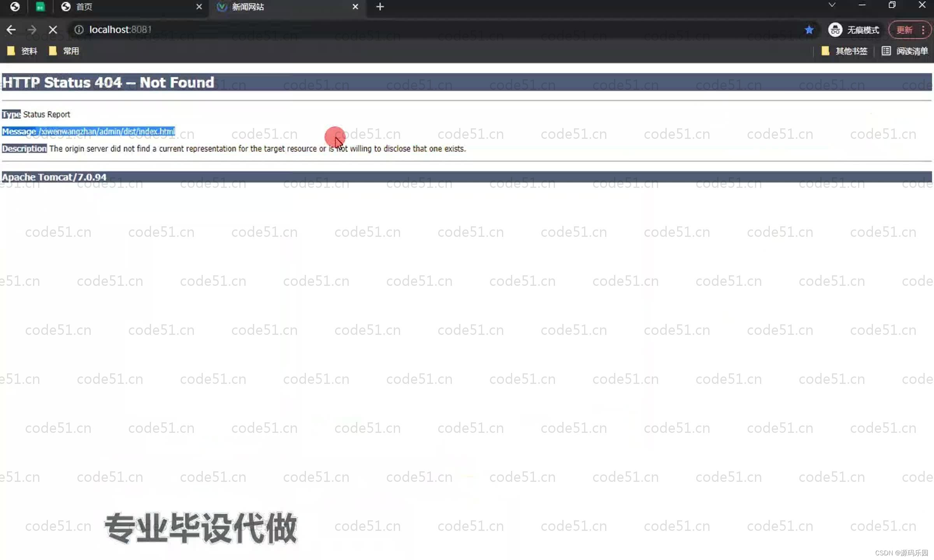934x560 pixels.
Task: Open the 阅读清单 reading list icon
Action: pyautogui.click(x=886, y=51)
